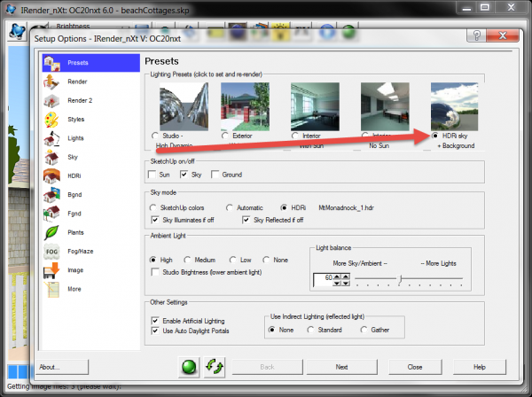Select Render 2 in the sidebar
Image resolution: width=532 pixels, height=397 pixels.
click(x=79, y=100)
